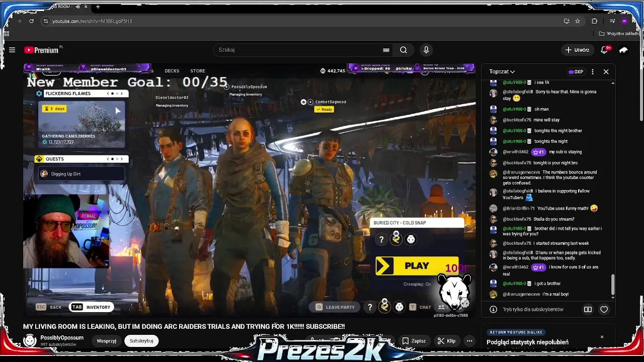Click the Utwórz create button

577,50
